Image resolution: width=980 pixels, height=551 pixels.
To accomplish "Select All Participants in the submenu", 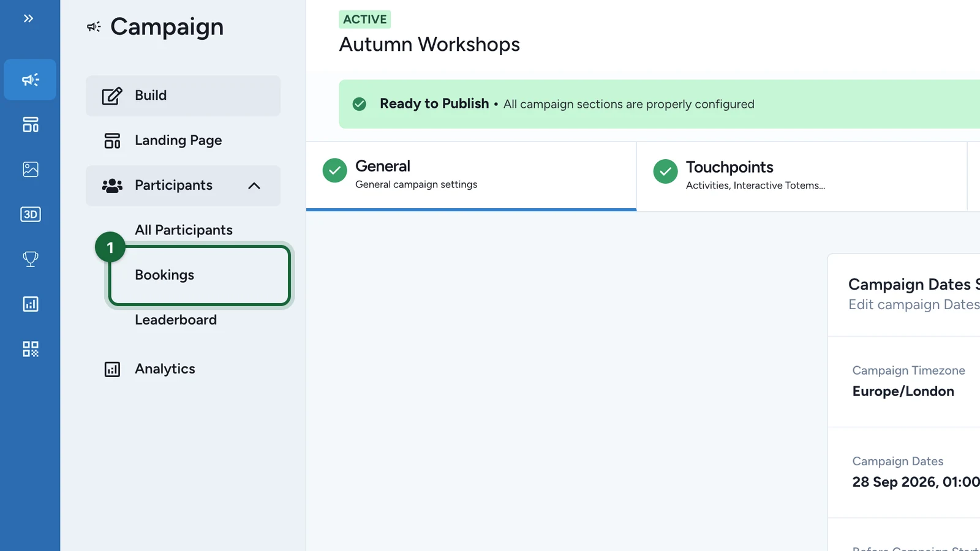I will pos(184,230).
